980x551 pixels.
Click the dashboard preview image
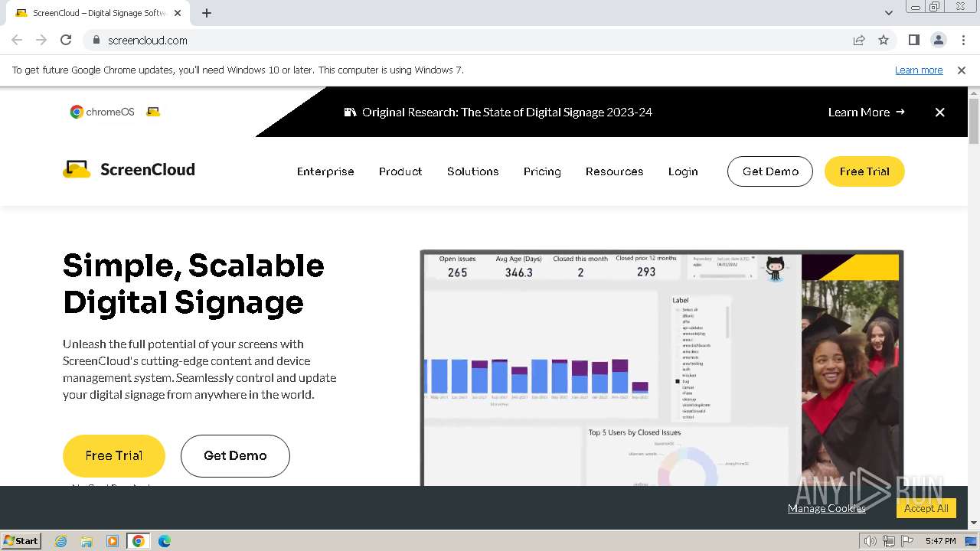661,368
